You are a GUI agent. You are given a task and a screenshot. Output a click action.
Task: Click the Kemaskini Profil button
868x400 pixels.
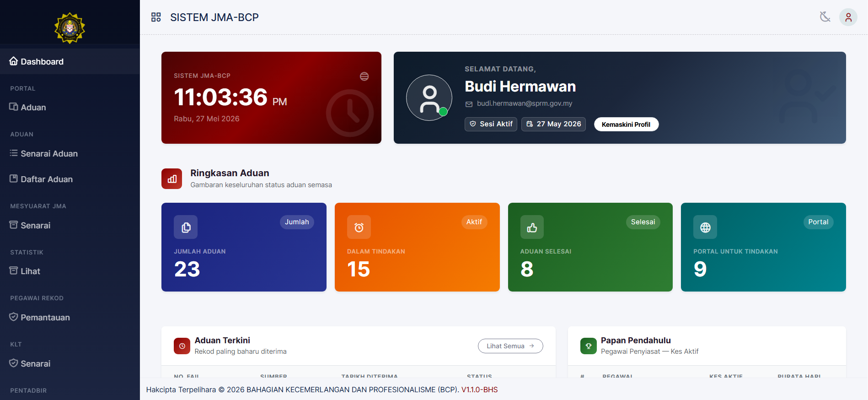[626, 124]
